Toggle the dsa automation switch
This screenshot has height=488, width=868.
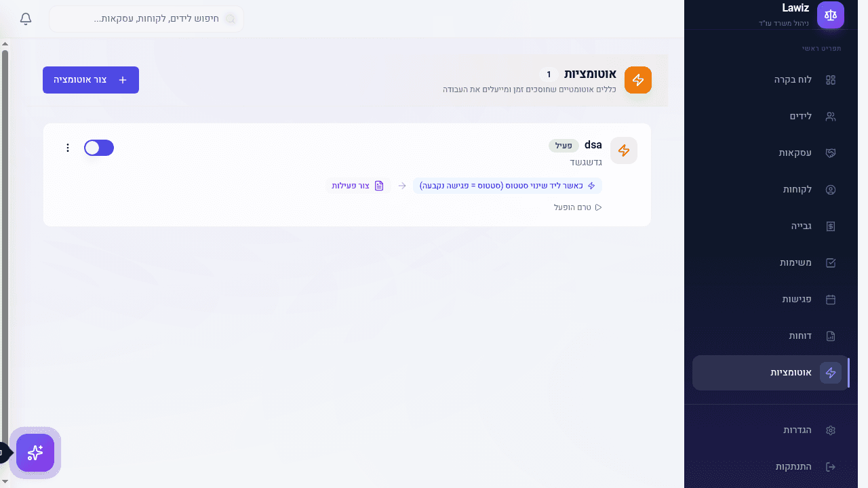[99, 148]
